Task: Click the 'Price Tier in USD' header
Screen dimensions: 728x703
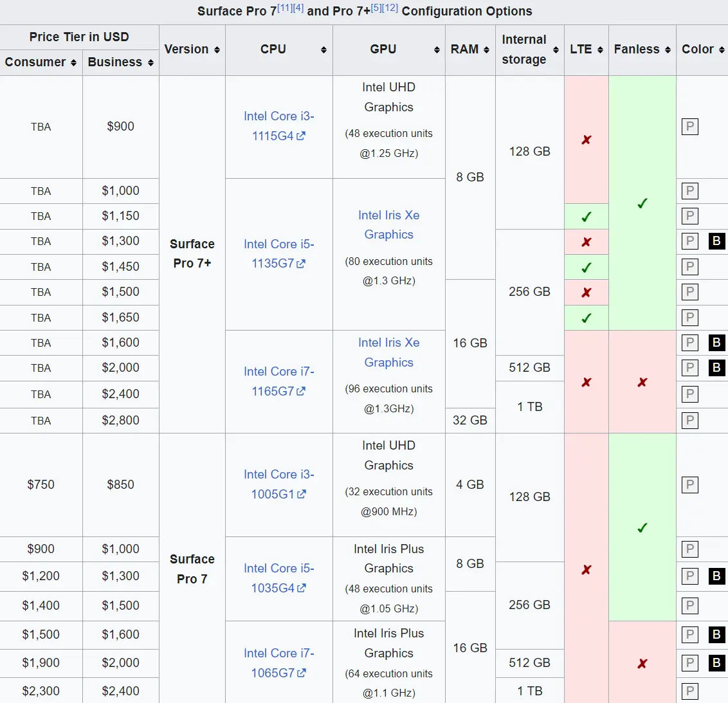Action: pyautogui.click(x=79, y=37)
